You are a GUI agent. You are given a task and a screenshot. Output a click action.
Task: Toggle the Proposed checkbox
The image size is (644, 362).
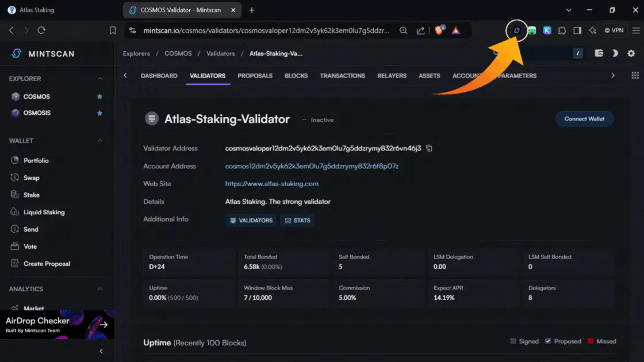click(547, 341)
